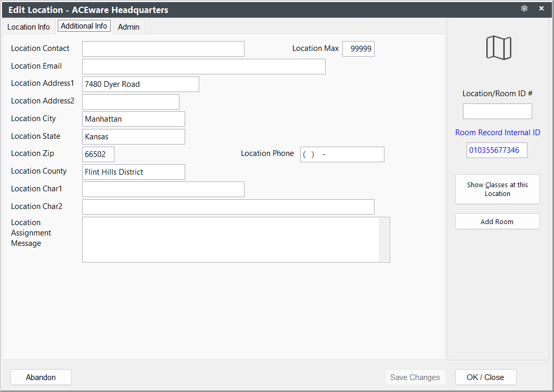Click the Save Changes button
Image resolution: width=554 pixels, height=392 pixels.
coord(415,377)
